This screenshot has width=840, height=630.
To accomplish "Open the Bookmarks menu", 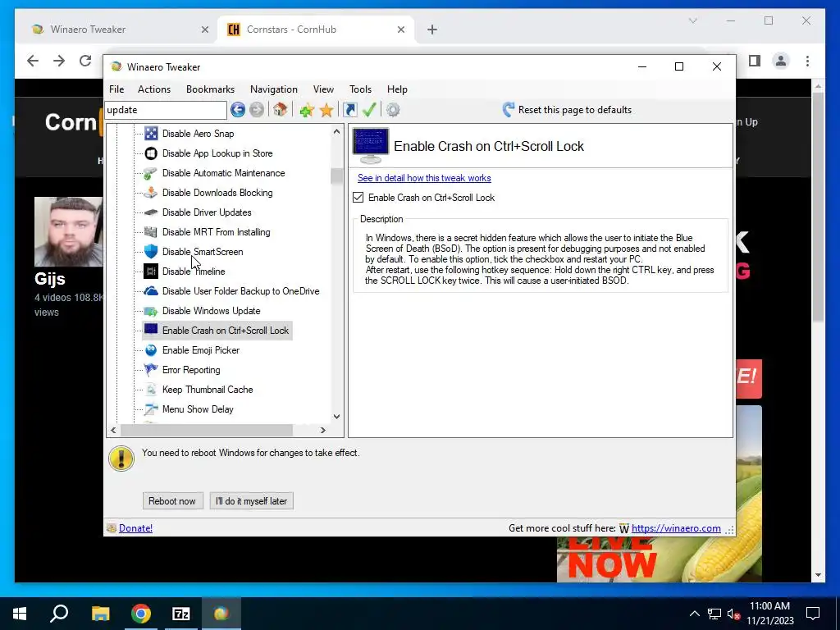I will 210,89.
